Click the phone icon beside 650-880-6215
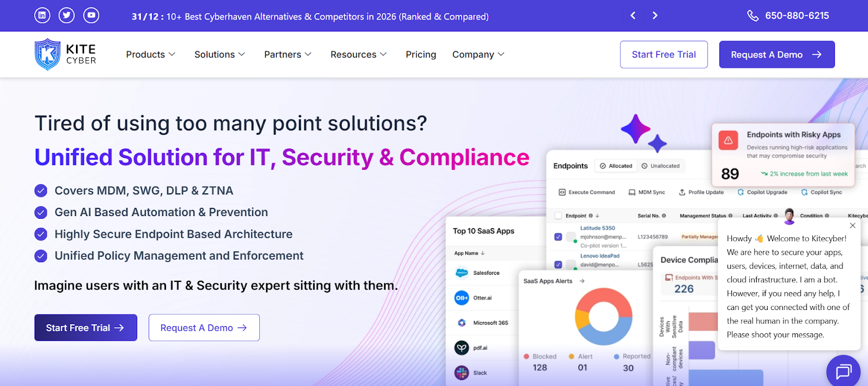This screenshot has height=386, width=868. pos(752,16)
